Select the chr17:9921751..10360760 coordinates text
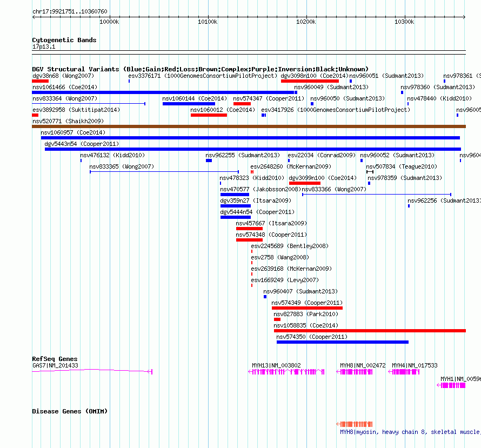 70,11
